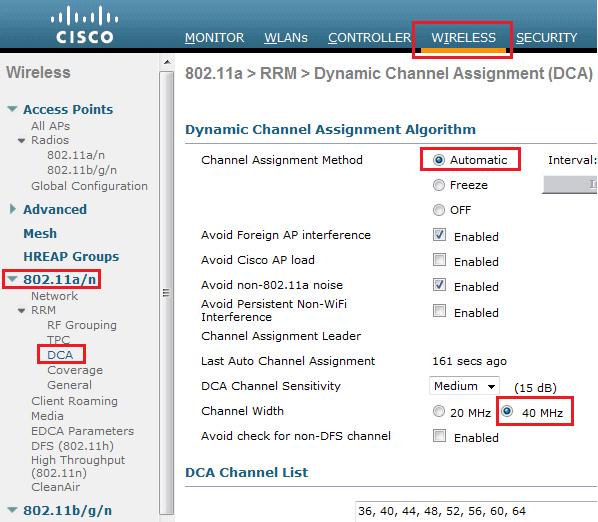Click sidebar scrollbar up arrow
The image size is (598, 522).
click(167, 62)
